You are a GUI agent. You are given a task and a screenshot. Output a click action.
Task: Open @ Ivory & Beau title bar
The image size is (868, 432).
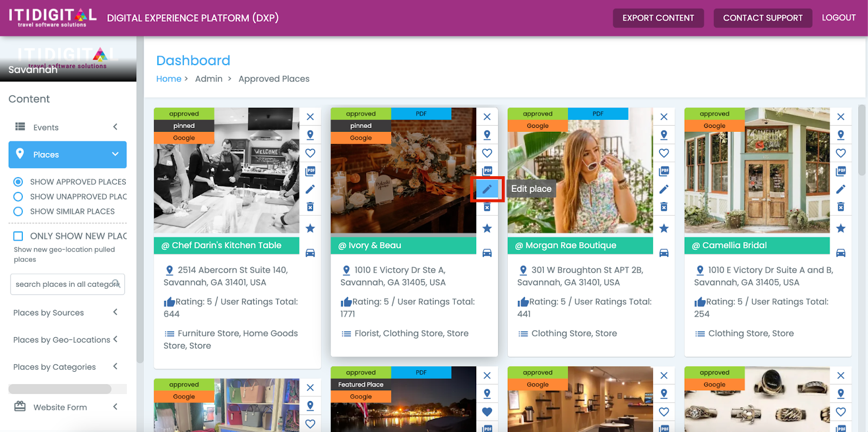coord(403,246)
